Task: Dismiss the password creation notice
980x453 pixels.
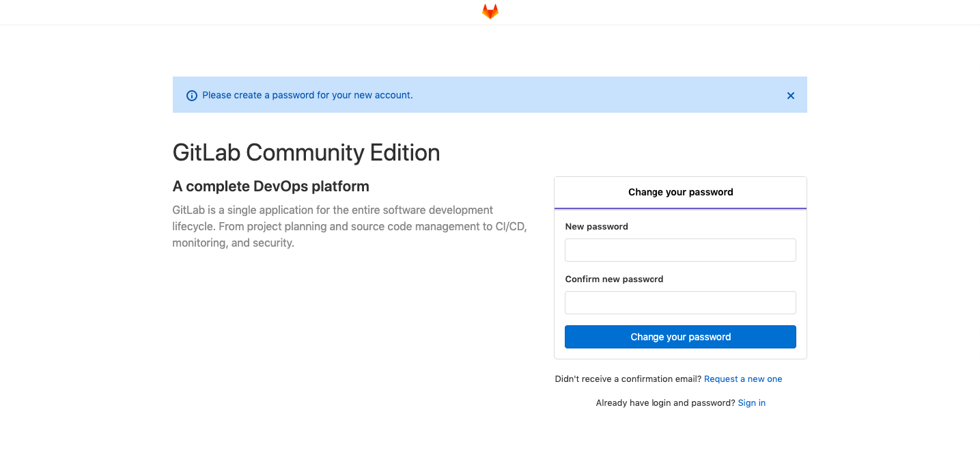Action: pos(790,96)
